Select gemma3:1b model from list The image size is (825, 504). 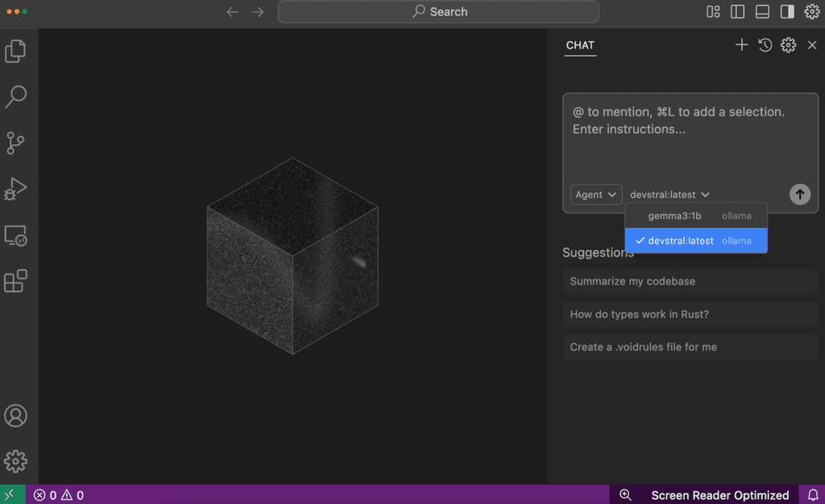pos(696,216)
